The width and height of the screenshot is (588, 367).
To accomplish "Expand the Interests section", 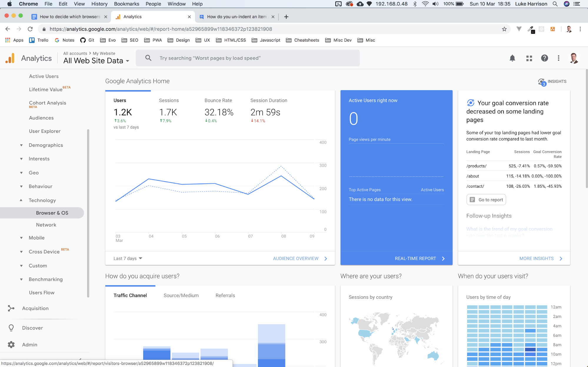I will pos(21,159).
